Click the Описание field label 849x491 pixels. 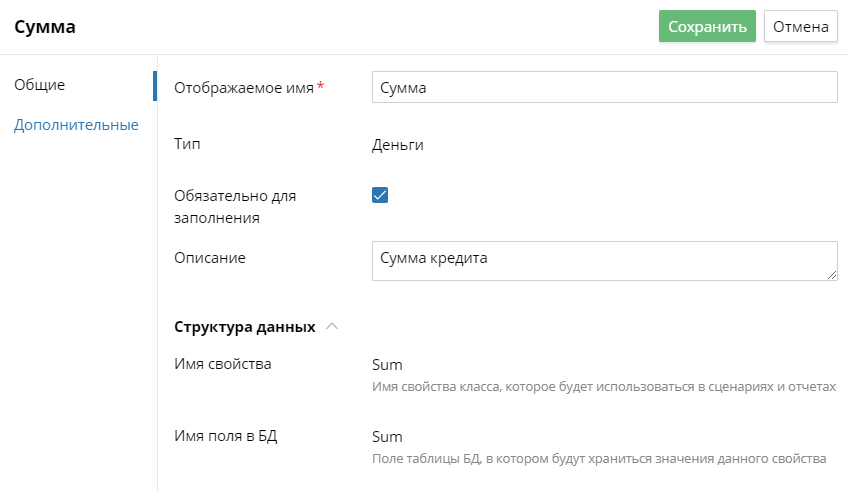coord(210,257)
